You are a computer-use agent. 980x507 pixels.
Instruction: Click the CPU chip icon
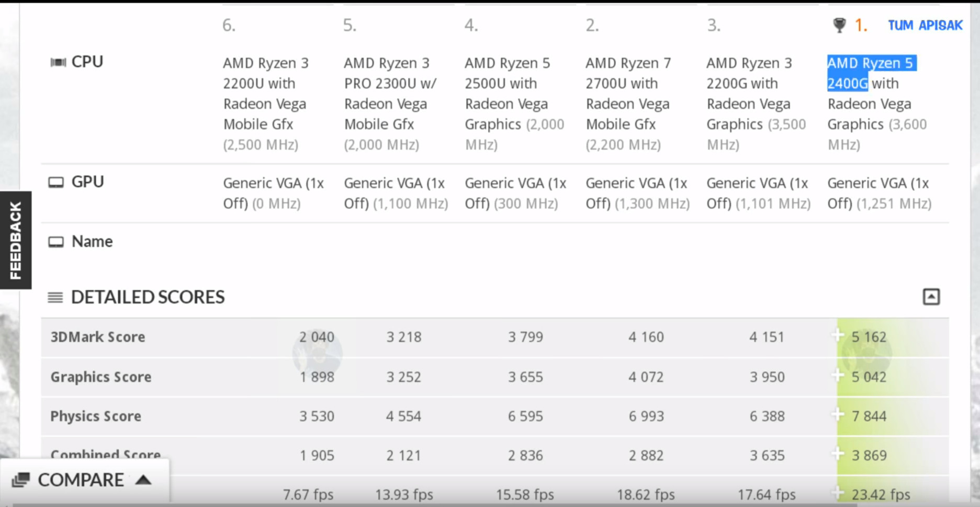[58, 62]
